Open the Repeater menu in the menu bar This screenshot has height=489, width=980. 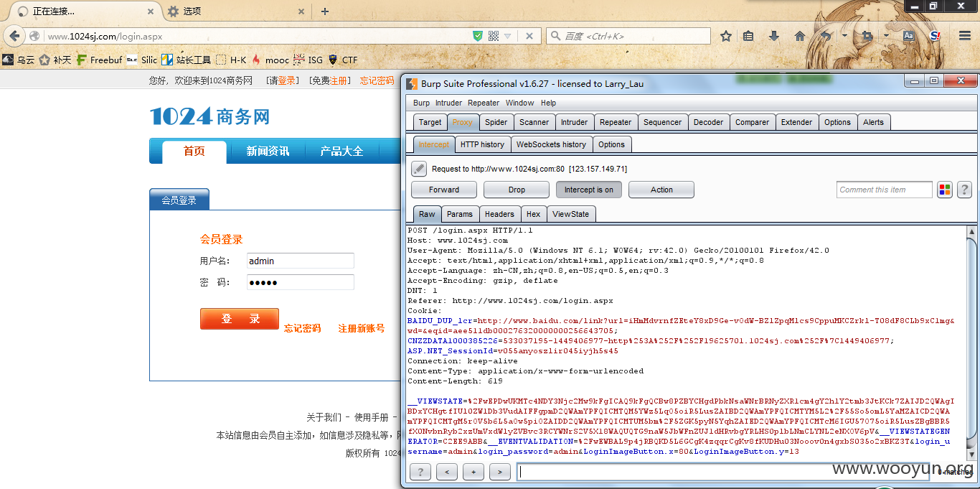[484, 103]
